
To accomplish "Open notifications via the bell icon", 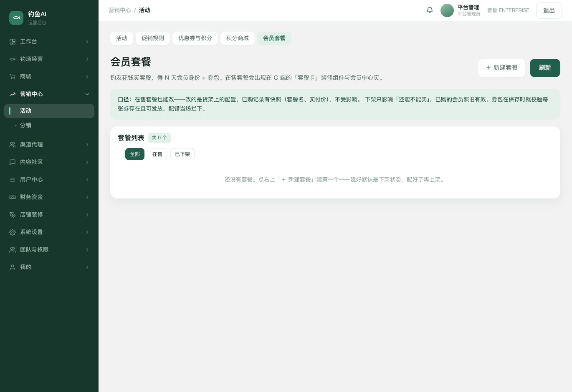I will pyautogui.click(x=430, y=10).
